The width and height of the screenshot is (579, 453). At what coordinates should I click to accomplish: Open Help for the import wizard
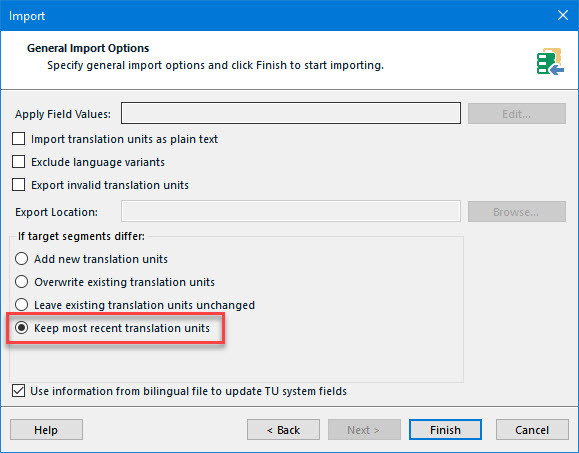click(x=46, y=430)
